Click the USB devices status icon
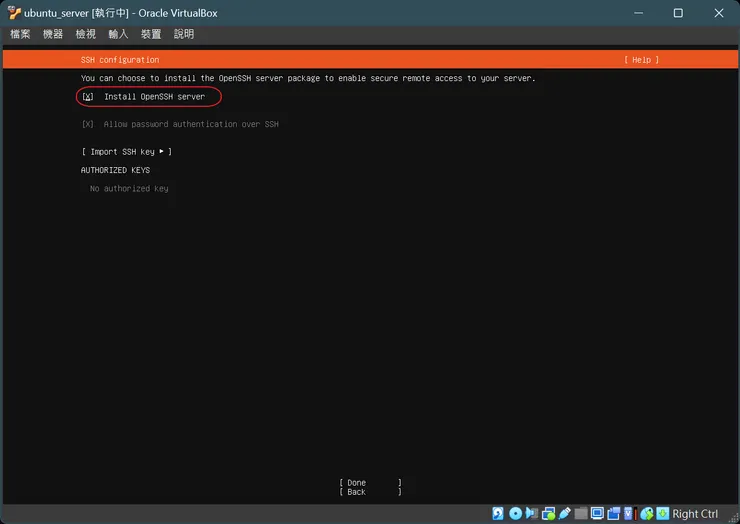Viewport: 740px width, 524px height. tap(565, 513)
